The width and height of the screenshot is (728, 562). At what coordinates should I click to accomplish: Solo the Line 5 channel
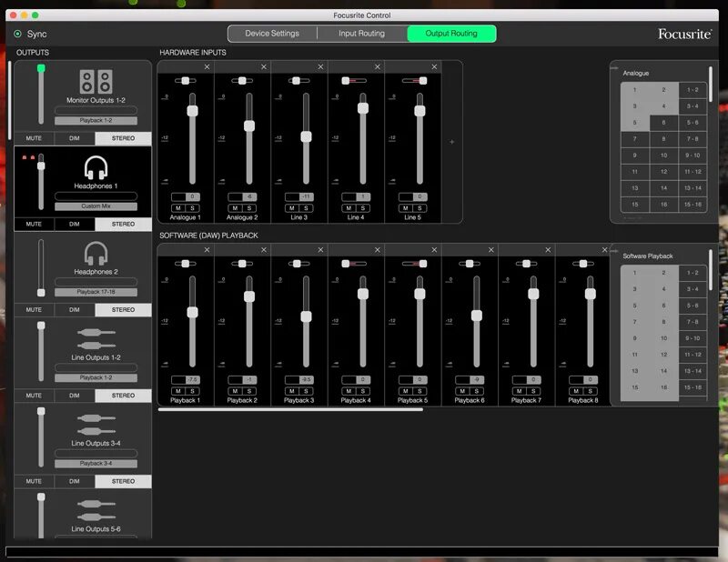(420, 208)
